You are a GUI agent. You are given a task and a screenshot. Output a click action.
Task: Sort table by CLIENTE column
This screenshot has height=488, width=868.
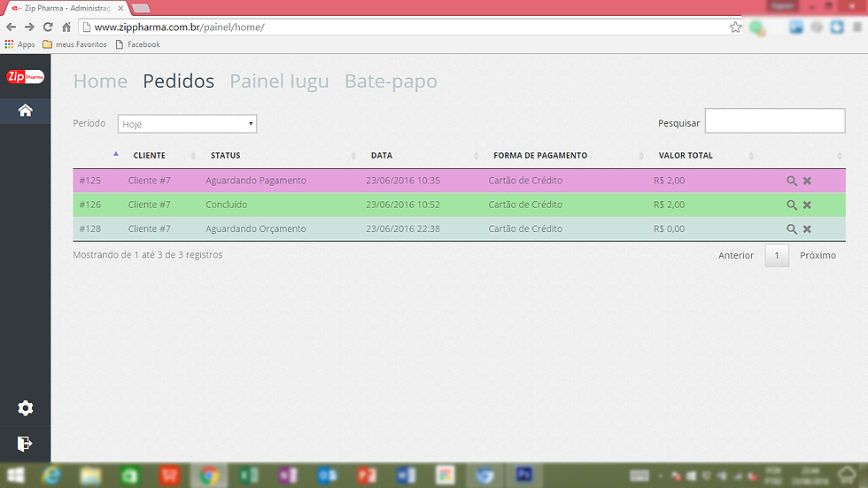point(150,156)
